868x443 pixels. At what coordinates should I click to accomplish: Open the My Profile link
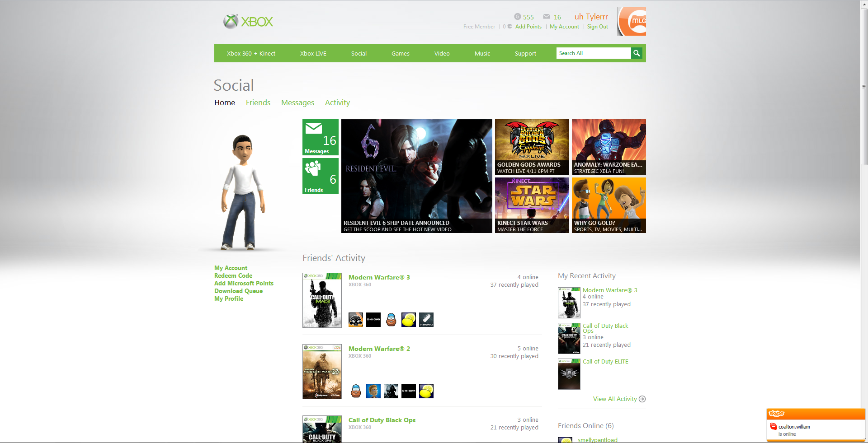(229, 298)
